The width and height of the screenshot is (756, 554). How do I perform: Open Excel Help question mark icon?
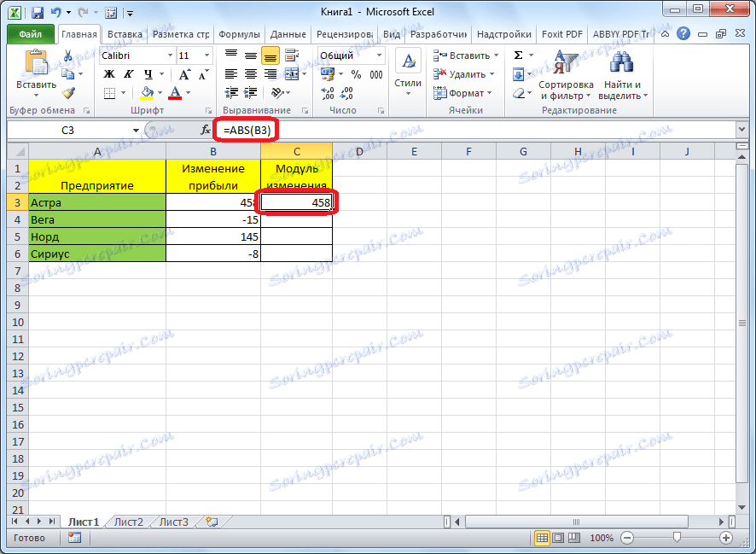pyautogui.click(x=683, y=34)
